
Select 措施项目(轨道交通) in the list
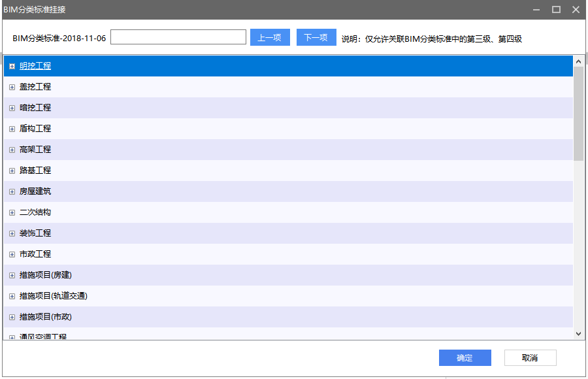54,296
